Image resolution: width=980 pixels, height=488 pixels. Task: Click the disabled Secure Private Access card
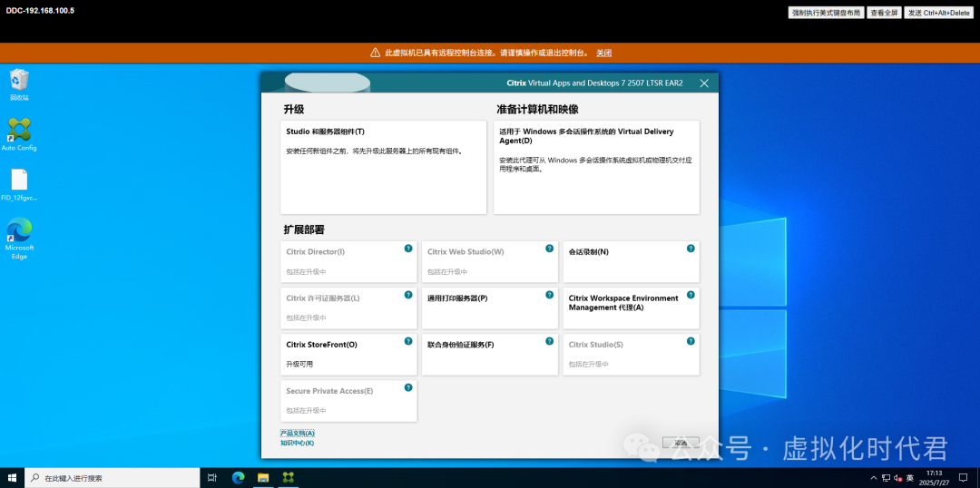click(x=348, y=401)
